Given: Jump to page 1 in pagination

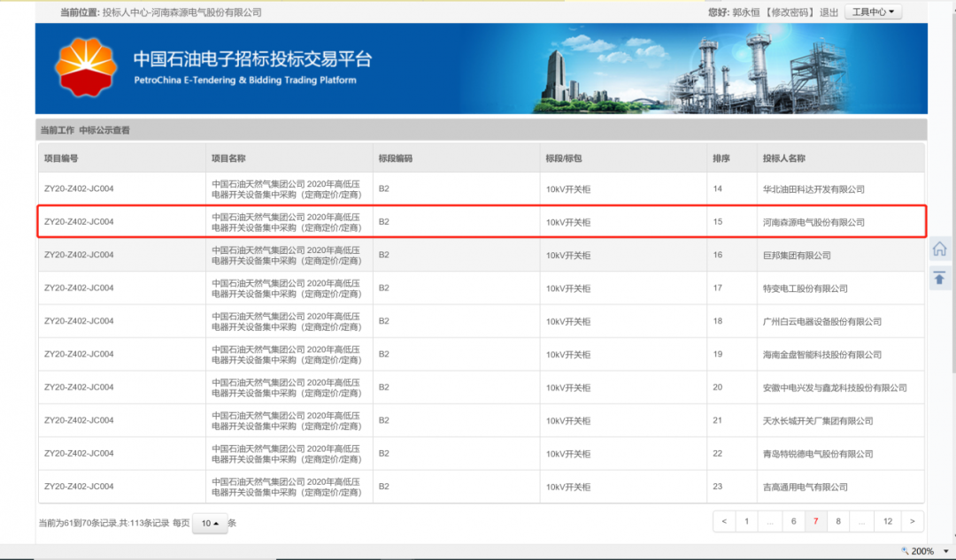Looking at the screenshot, I should point(747,522).
